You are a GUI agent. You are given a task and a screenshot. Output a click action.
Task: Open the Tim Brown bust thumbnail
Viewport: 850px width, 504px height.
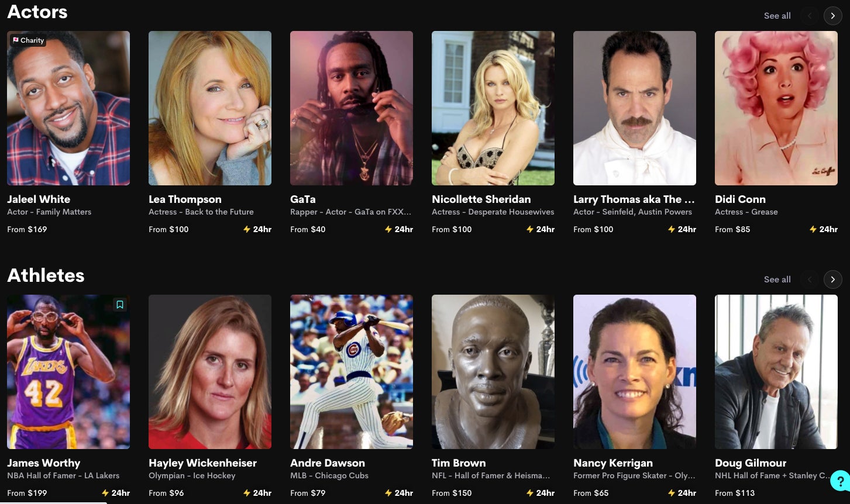coord(493,372)
